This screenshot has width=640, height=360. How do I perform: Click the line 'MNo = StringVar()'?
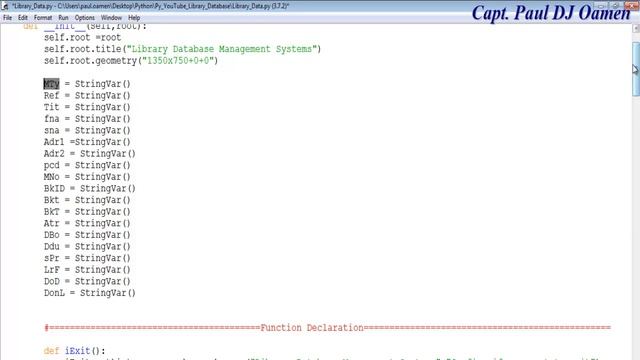point(87,177)
